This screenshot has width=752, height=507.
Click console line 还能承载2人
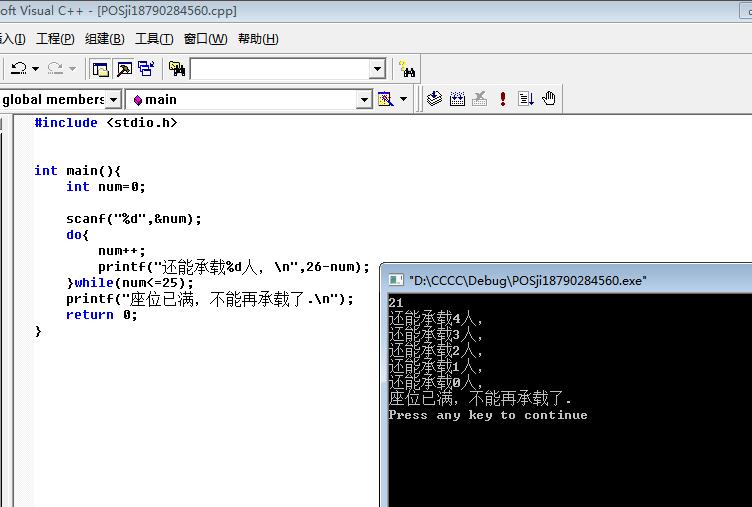coord(435,351)
